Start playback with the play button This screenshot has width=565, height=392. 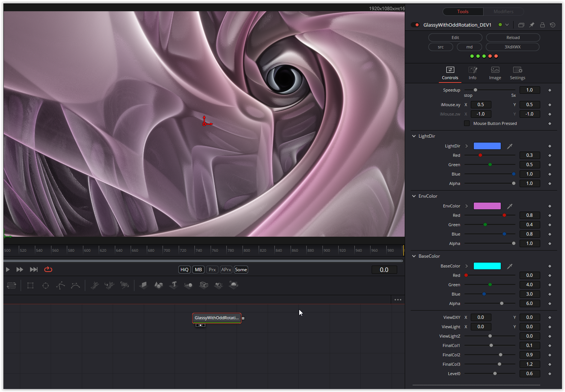tap(8, 269)
